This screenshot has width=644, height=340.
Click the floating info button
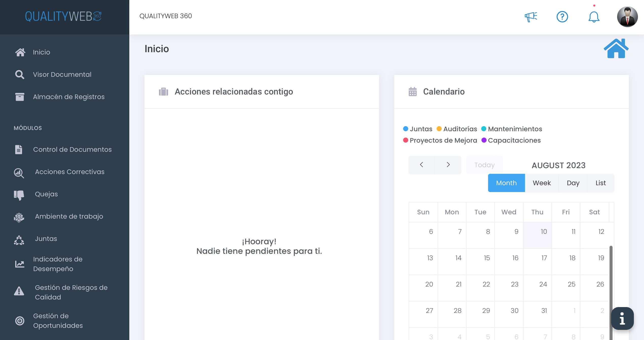point(622,318)
